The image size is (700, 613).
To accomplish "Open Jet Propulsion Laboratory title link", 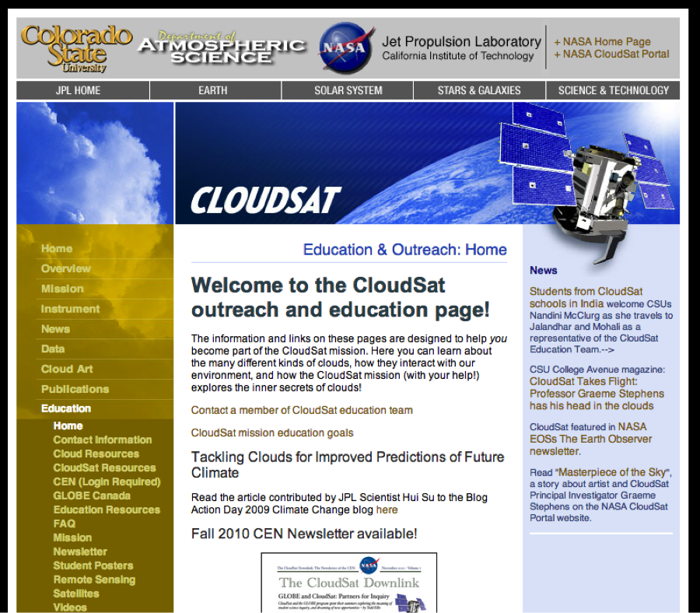I will point(461,41).
